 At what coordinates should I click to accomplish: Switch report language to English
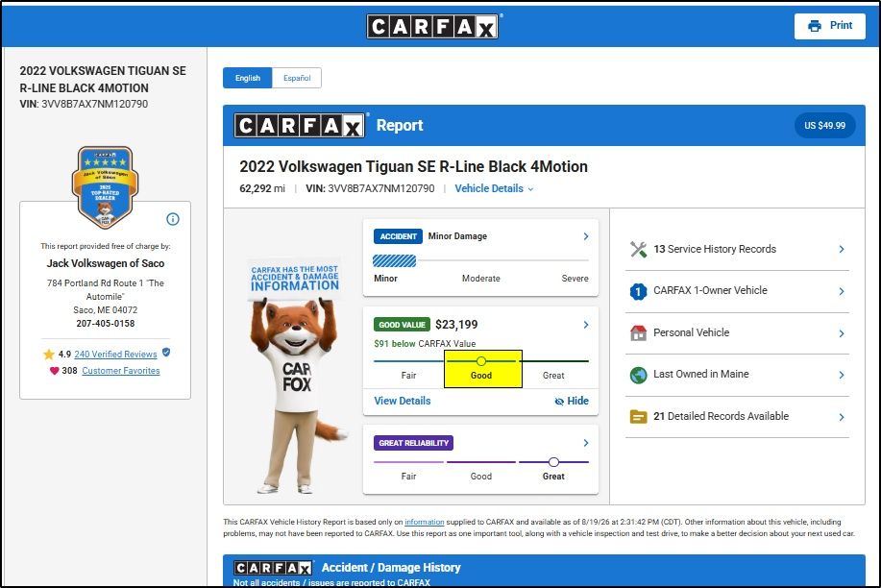pos(248,78)
